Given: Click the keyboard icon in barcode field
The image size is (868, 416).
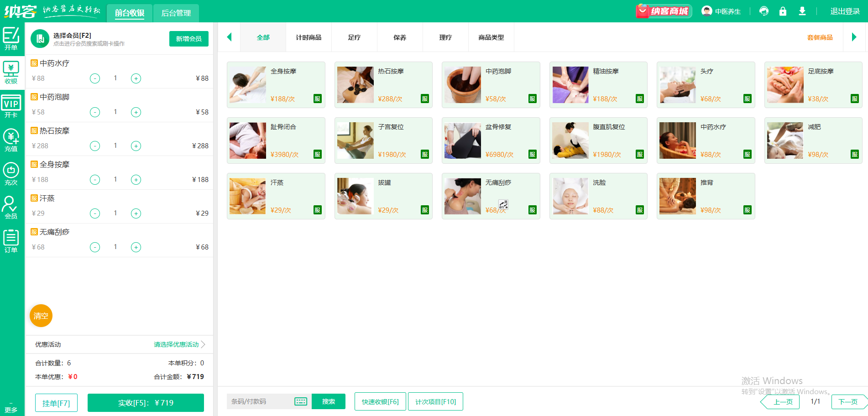Looking at the screenshot, I should [301, 401].
